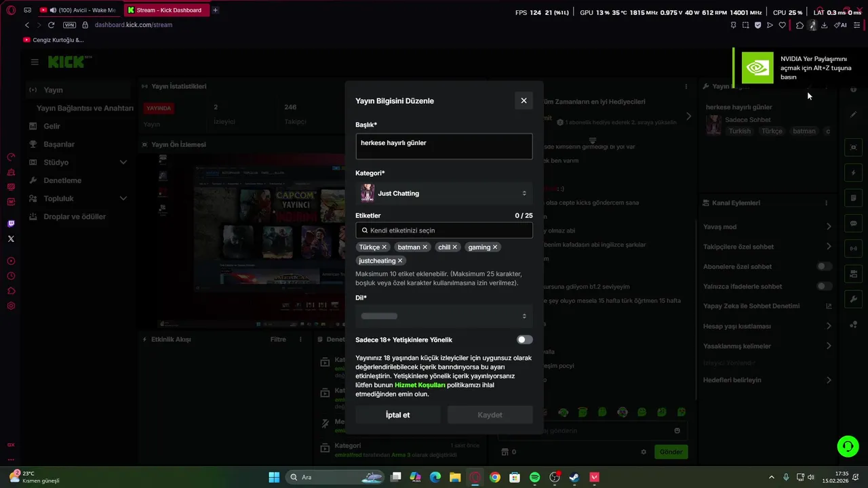Open Steam from the taskbar
This screenshot has height=488, width=868.
coord(574,477)
